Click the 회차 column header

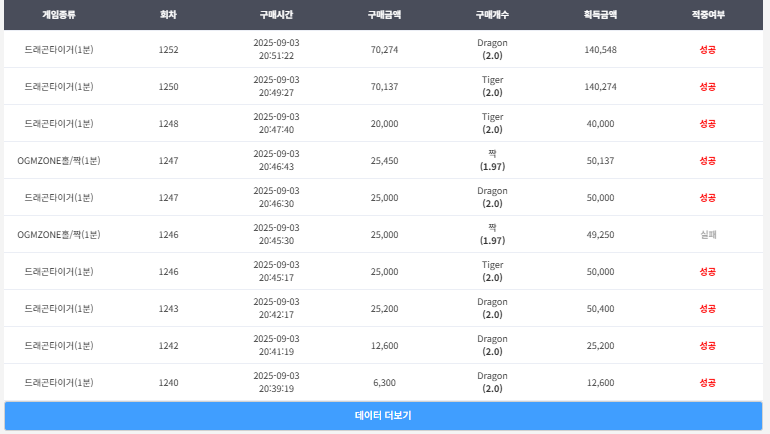coord(168,15)
